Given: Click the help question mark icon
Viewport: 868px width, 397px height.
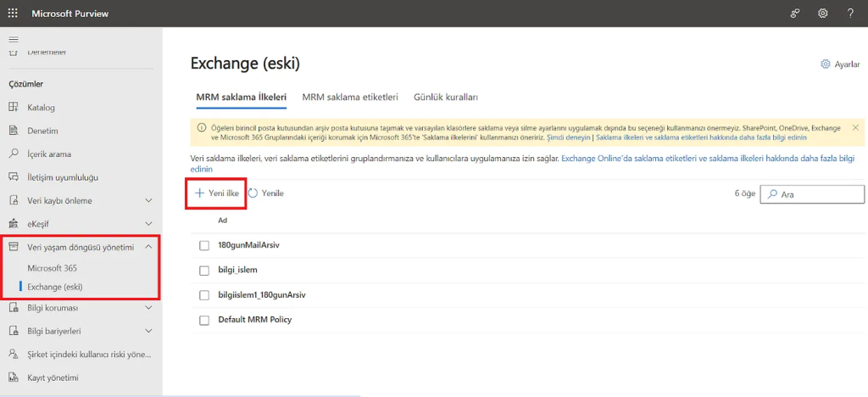Looking at the screenshot, I should (x=850, y=14).
